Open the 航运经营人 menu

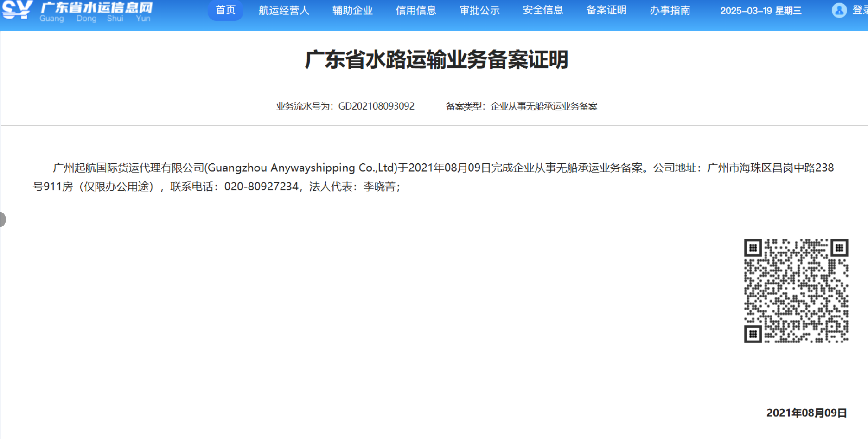coord(284,10)
